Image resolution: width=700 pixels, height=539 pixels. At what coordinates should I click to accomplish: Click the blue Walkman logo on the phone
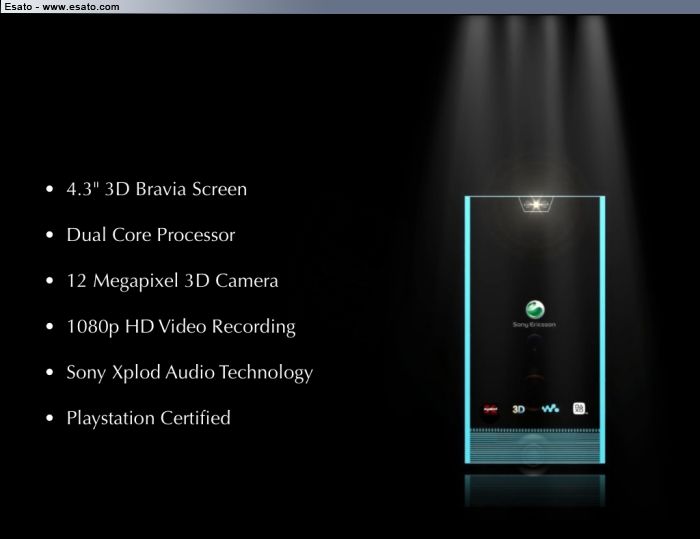(550, 409)
